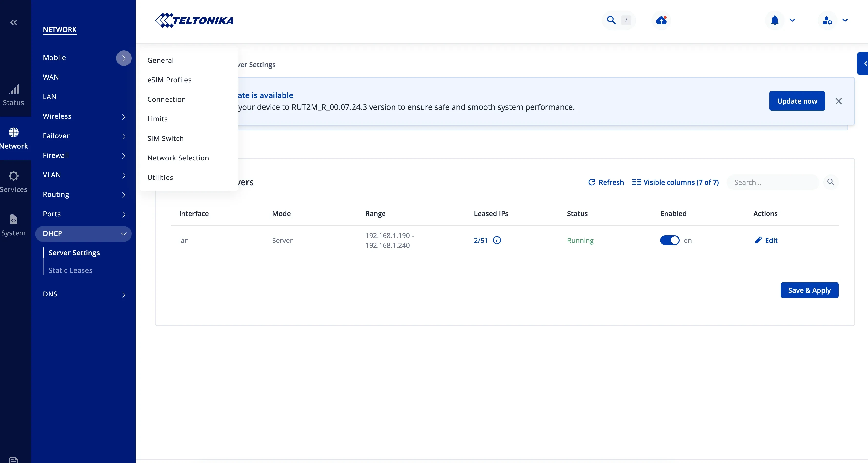Expand the user account dropdown arrow
Screen dimensions: 868x463
(x=845, y=20)
